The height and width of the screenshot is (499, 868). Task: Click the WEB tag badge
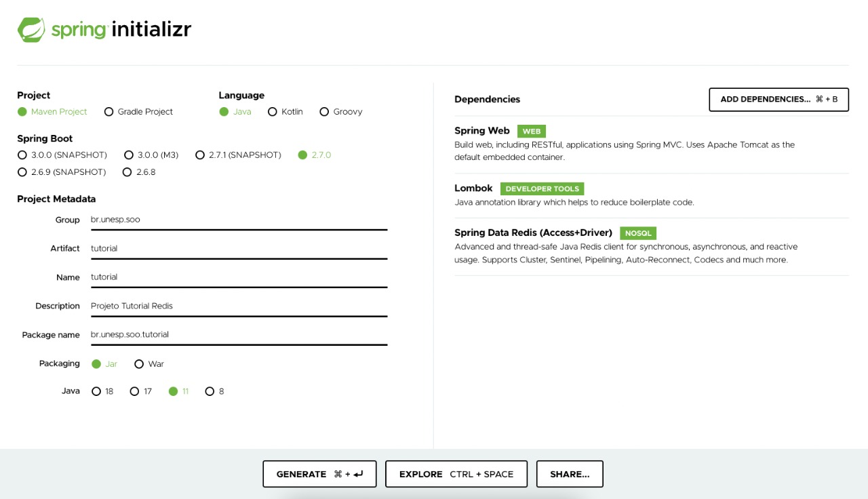coord(531,132)
